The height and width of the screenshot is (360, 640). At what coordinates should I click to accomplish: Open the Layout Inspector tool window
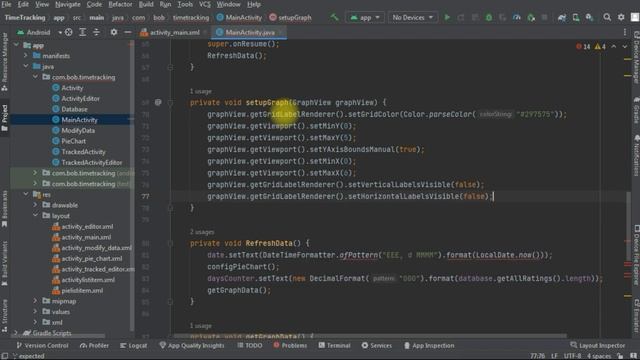[598, 345]
